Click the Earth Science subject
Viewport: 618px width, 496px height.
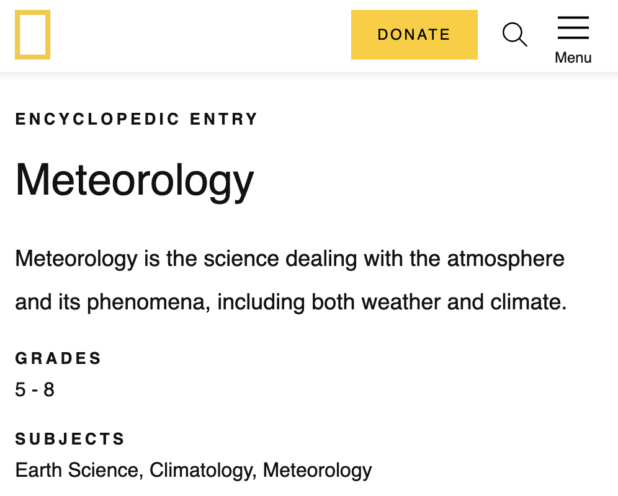[x=79, y=470]
